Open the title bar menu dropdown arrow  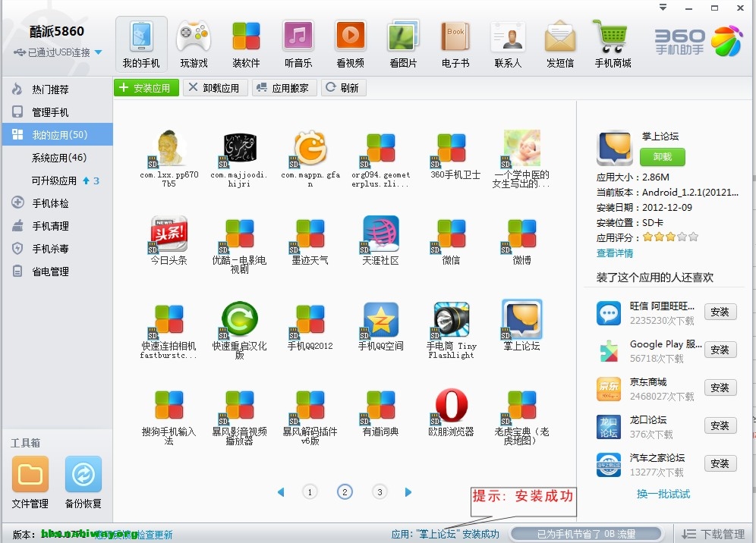[663, 8]
